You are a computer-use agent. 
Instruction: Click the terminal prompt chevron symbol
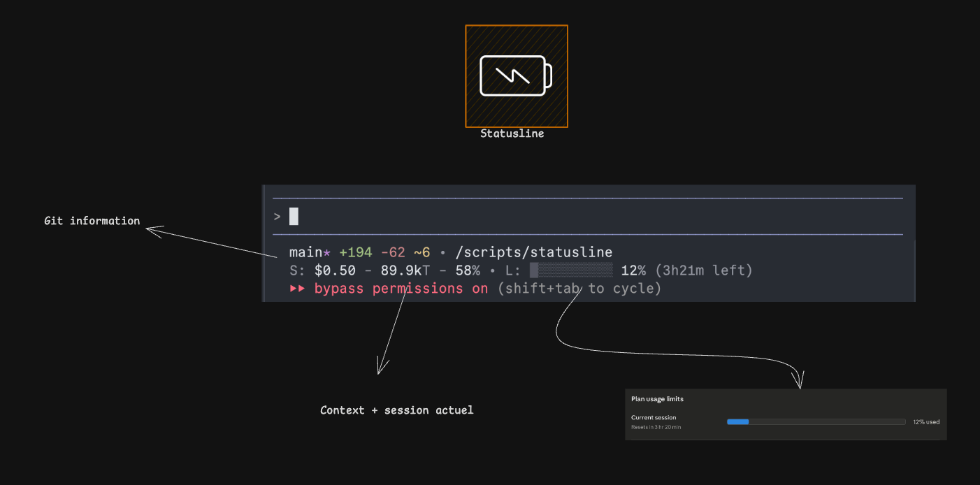point(277,217)
